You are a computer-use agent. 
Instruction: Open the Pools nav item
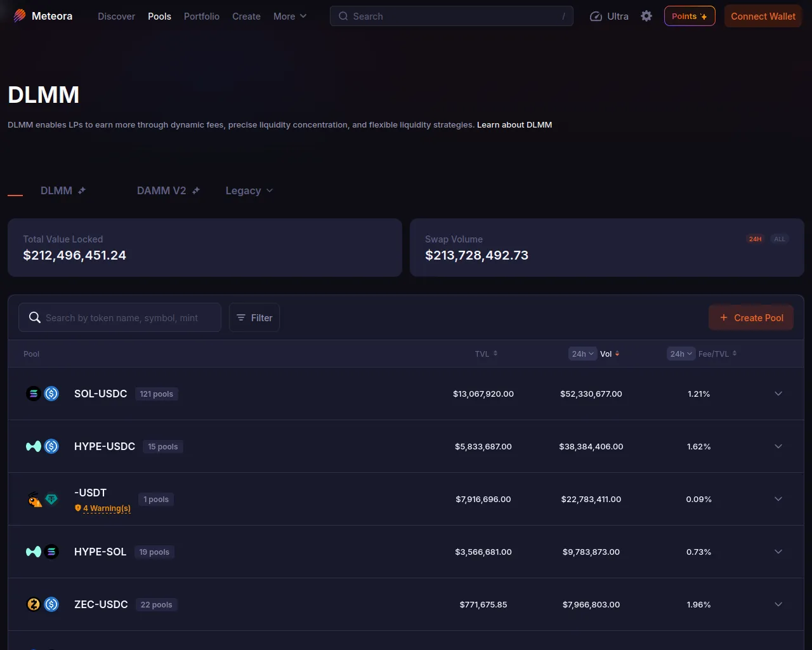coord(159,17)
